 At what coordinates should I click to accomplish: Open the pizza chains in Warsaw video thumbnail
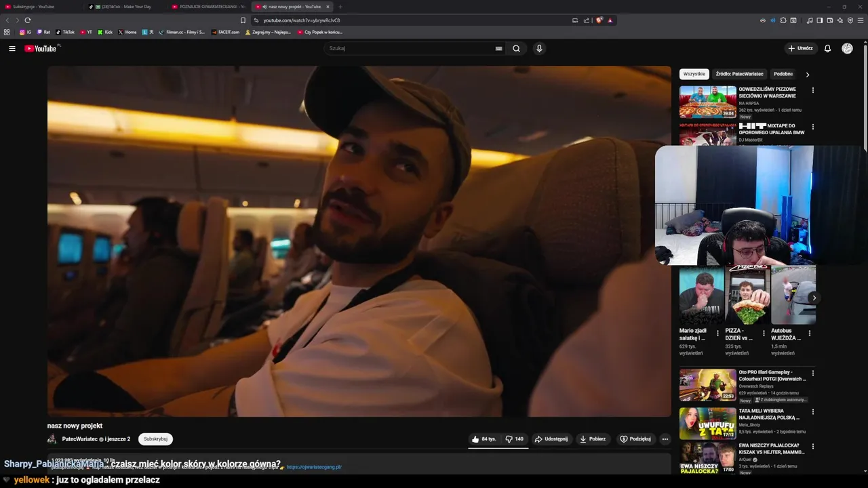708,102
